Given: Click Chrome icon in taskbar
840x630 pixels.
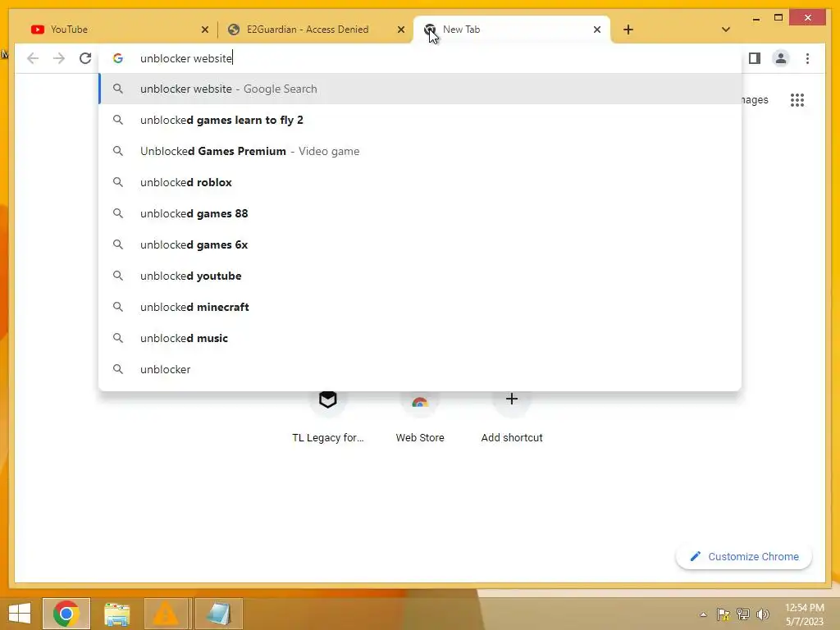Looking at the screenshot, I should click(66, 614).
